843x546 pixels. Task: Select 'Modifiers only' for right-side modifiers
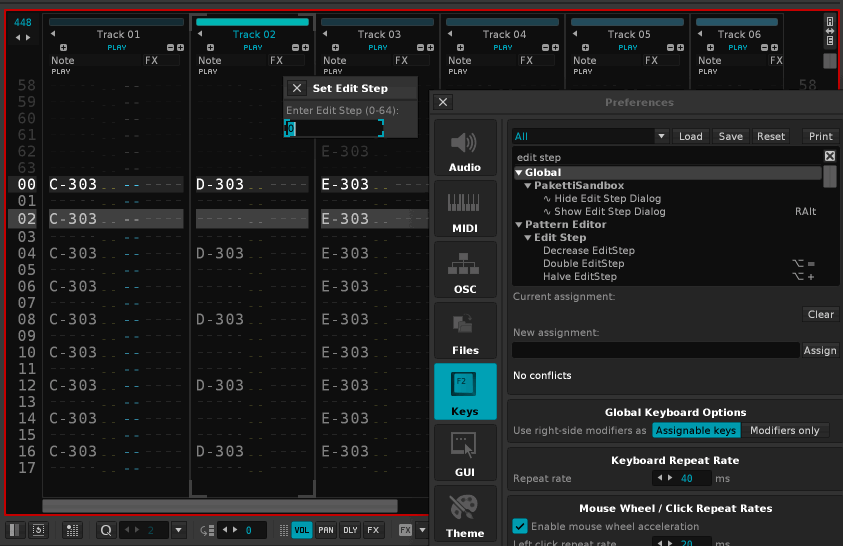pos(785,430)
